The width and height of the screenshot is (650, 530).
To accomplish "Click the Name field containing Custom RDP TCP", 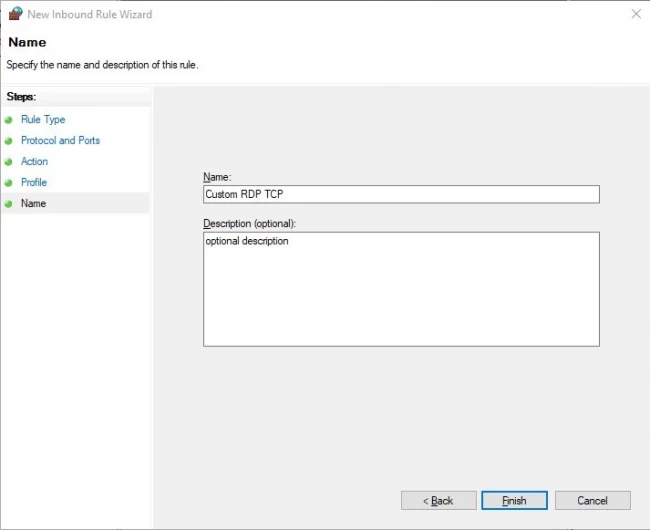I will coord(401,195).
